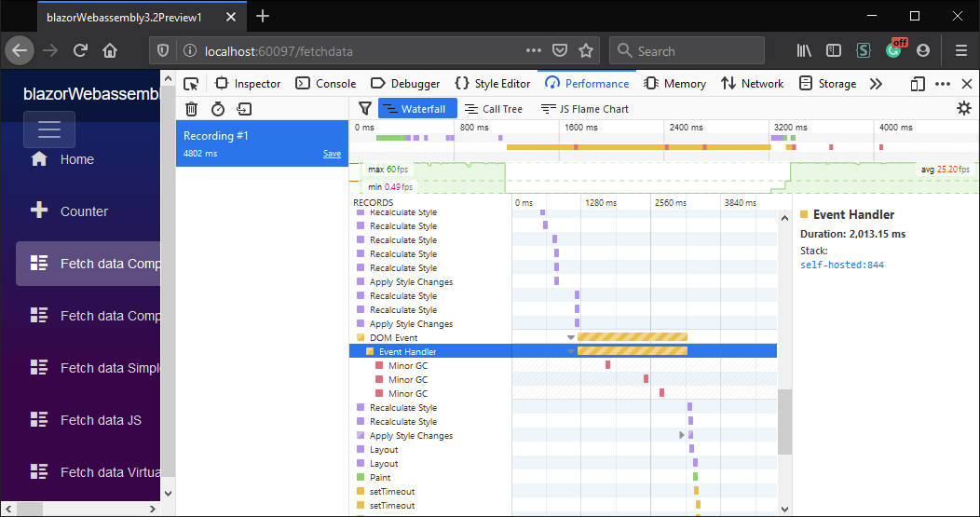
Task: Toggle the Blazor navbar hamburger button
Action: (x=49, y=129)
